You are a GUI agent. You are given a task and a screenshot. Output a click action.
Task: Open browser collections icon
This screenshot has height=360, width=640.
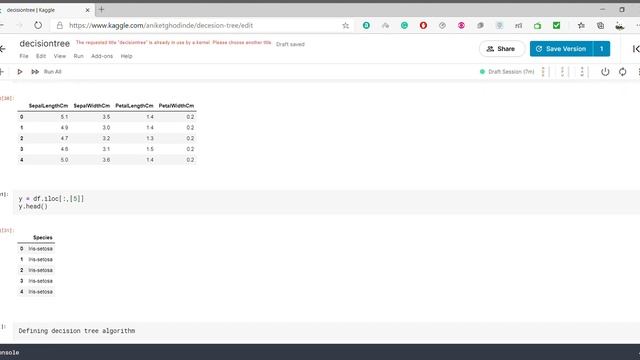tap(600, 25)
